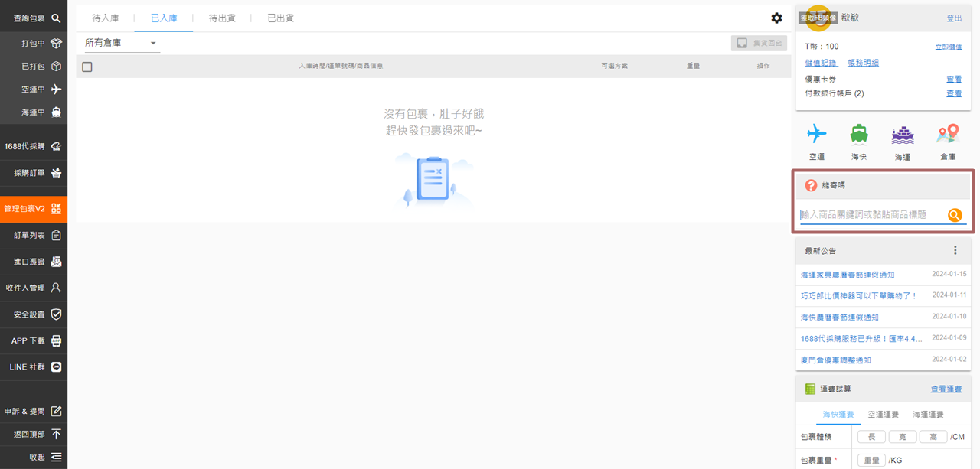
Task: Open the 所有倉庫 warehouse dropdown
Action: [121, 43]
